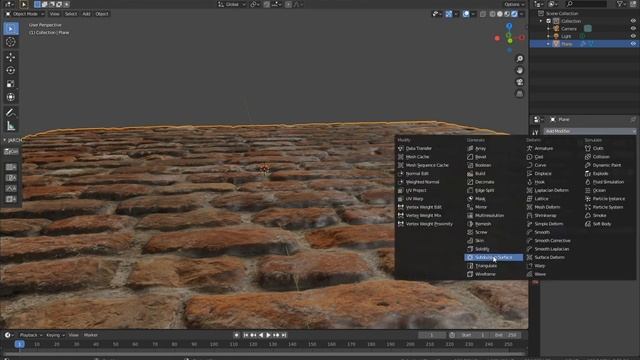The width and height of the screenshot is (640, 360).
Task: Jump to timeline start frame
Action: [x=246, y=335]
